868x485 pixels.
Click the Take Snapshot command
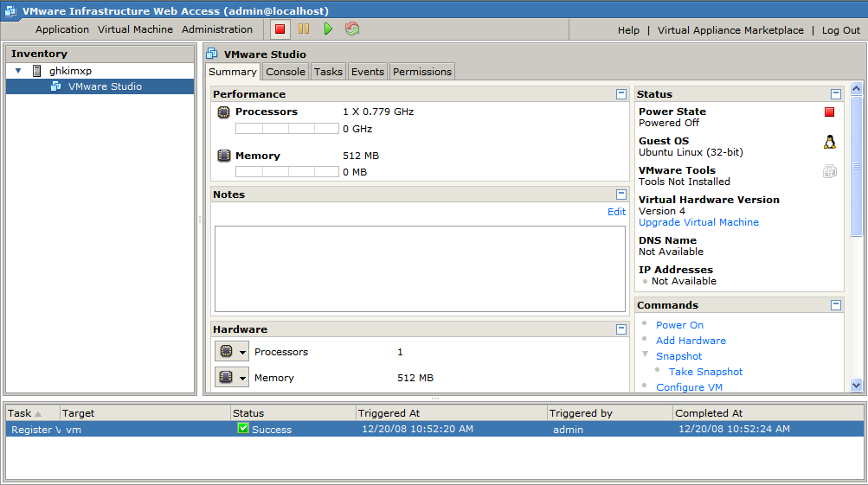pyautogui.click(x=705, y=372)
